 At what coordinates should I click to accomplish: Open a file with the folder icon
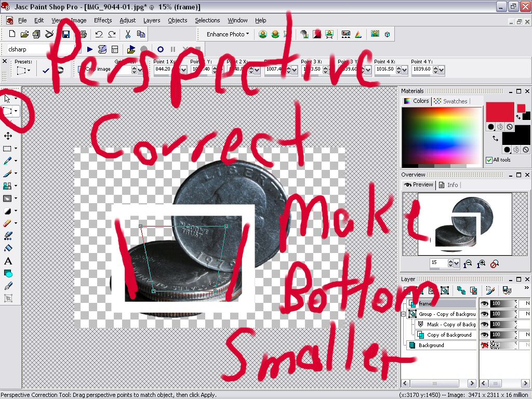pos(24,34)
